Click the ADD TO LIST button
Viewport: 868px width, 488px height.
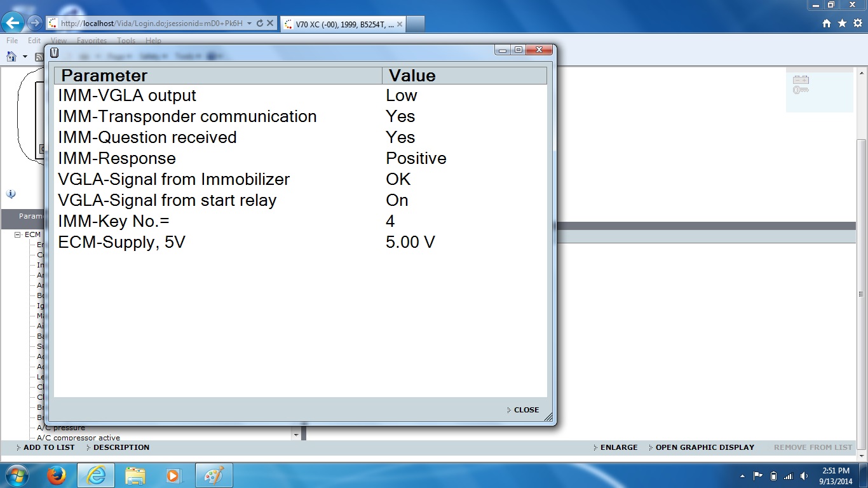(x=48, y=447)
